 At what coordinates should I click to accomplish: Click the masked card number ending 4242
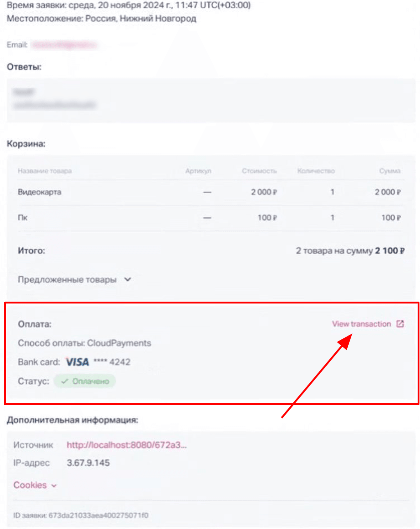[112, 362]
